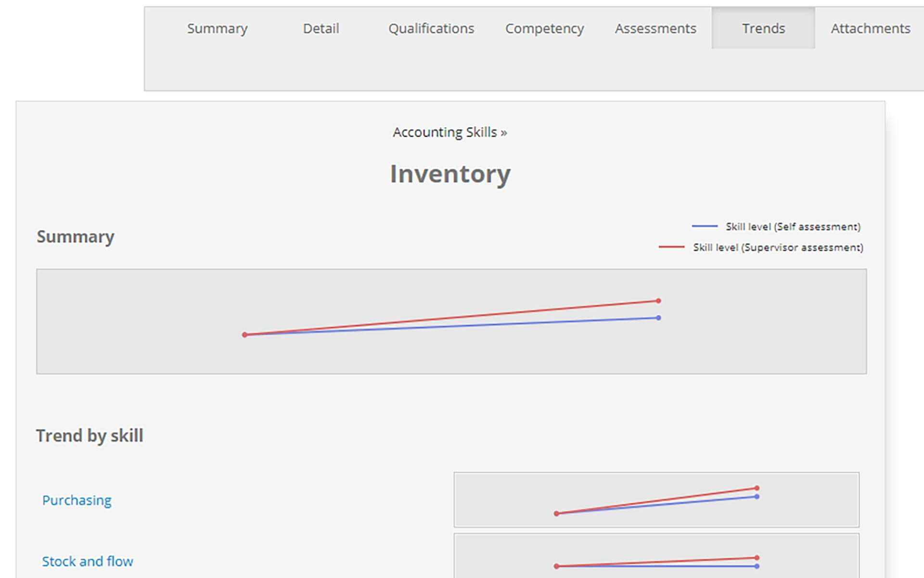Open the Purchasing skill link

point(77,500)
